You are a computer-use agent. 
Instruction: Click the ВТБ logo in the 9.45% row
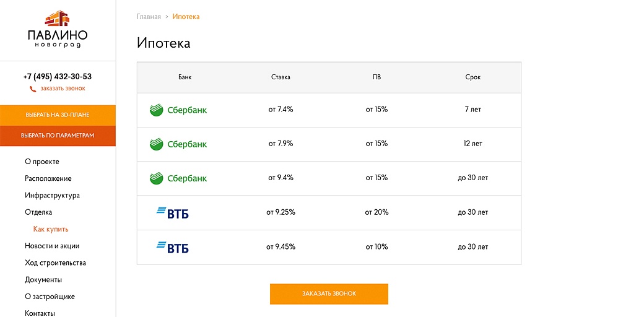pyautogui.click(x=173, y=247)
